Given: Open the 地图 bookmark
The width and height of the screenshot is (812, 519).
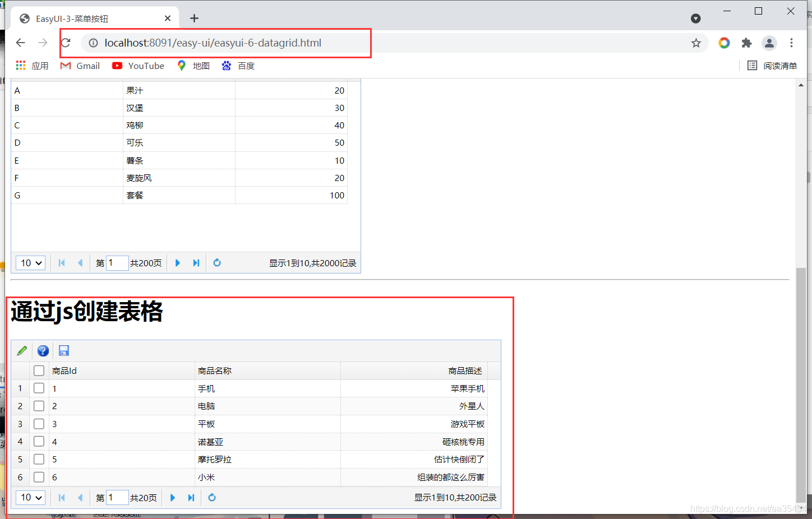Looking at the screenshot, I should pyautogui.click(x=193, y=66).
